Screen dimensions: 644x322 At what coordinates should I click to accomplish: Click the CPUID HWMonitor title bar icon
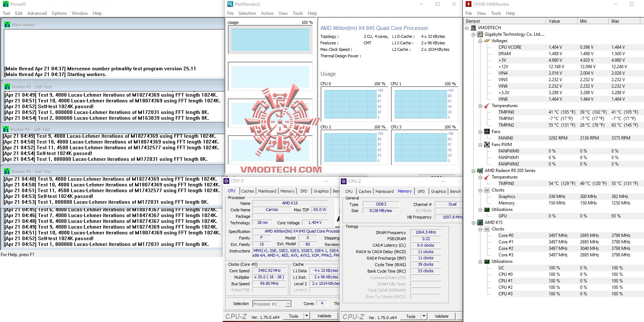469,4
